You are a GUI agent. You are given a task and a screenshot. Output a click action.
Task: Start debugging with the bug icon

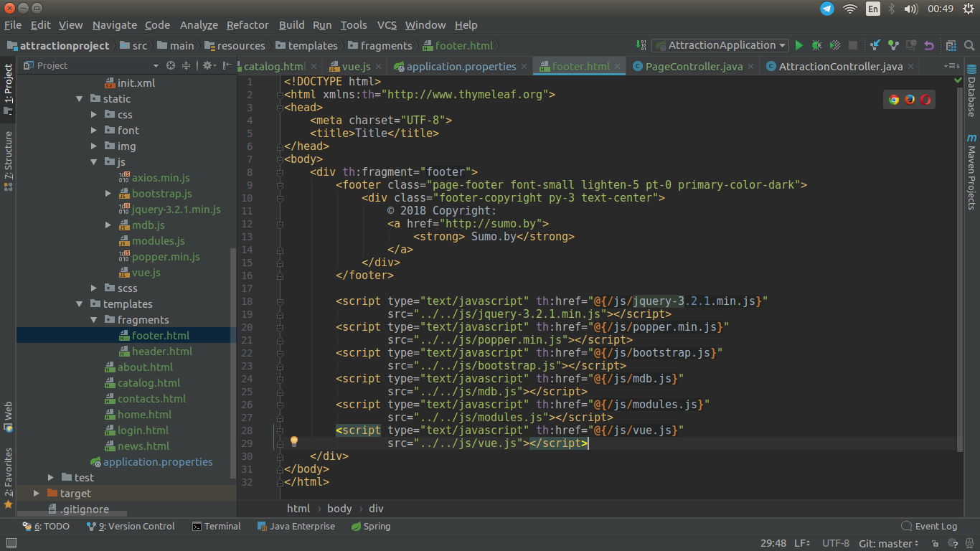(816, 45)
